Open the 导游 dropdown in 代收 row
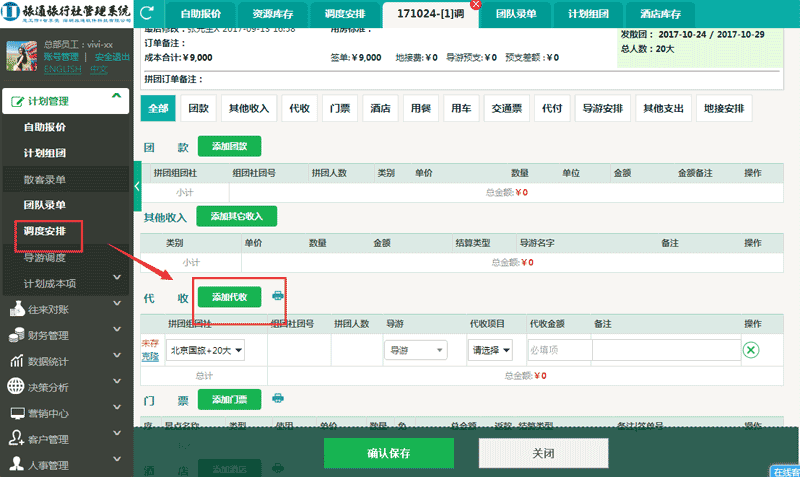This screenshot has height=477, width=800. tap(414, 350)
